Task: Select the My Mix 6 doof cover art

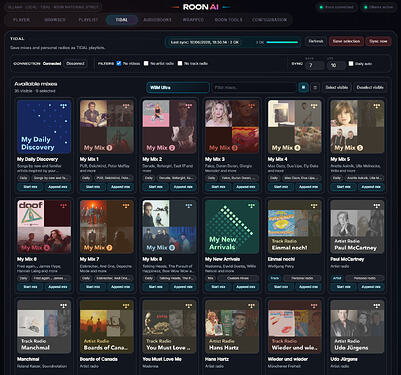Action: (x=44, y=227)
